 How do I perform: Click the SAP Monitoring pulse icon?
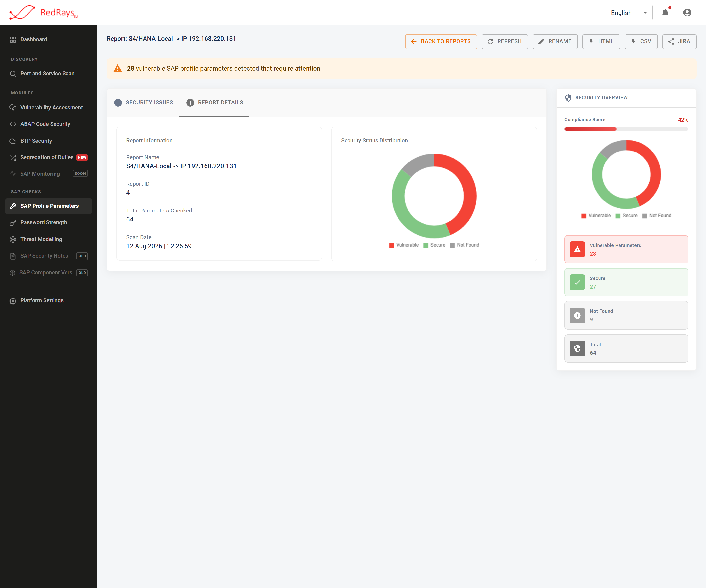[13, 174]
